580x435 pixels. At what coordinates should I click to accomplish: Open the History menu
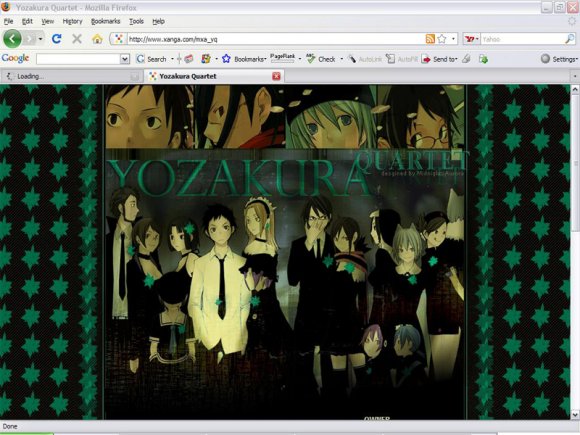click(x=72, y=21)
